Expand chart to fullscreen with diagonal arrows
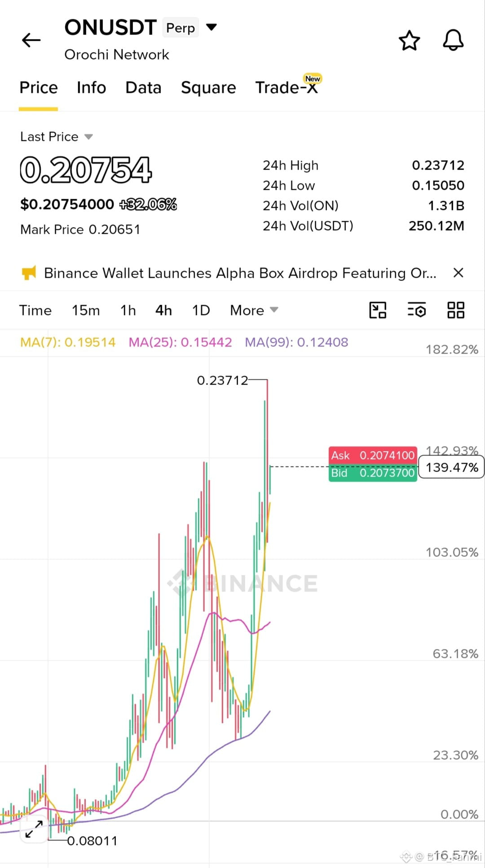The height and width of the screenshot is (868, 485). point(34,829)
